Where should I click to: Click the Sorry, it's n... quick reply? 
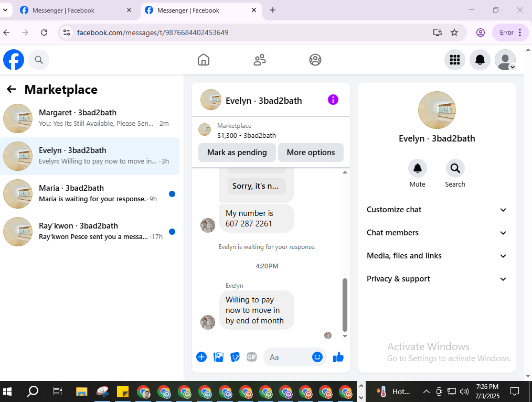click(257, 186)
